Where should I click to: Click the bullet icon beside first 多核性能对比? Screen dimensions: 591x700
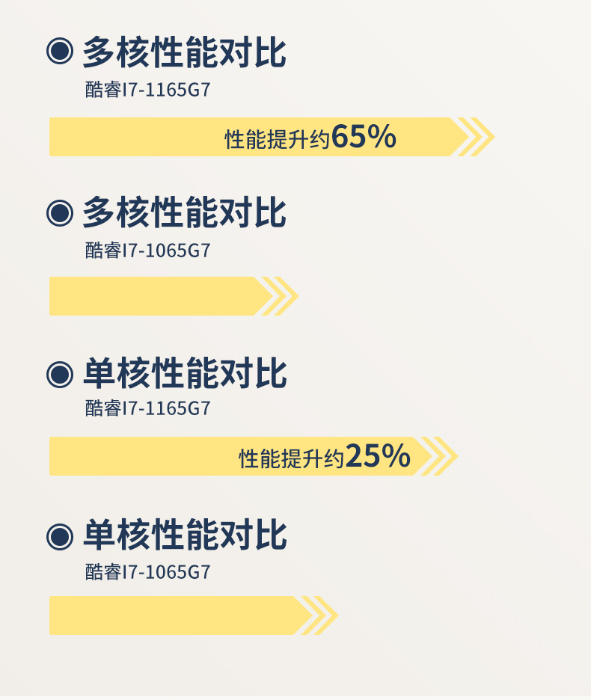[60, 52]
